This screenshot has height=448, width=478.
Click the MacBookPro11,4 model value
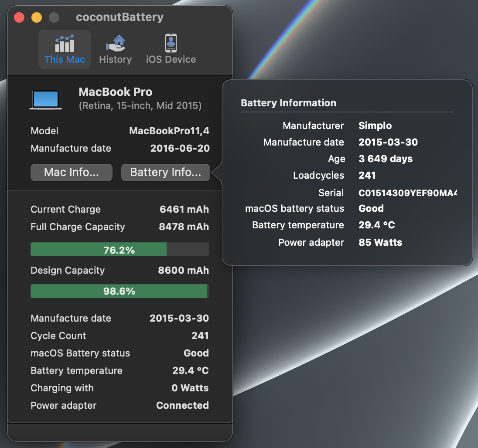click(x=169, y=131)
